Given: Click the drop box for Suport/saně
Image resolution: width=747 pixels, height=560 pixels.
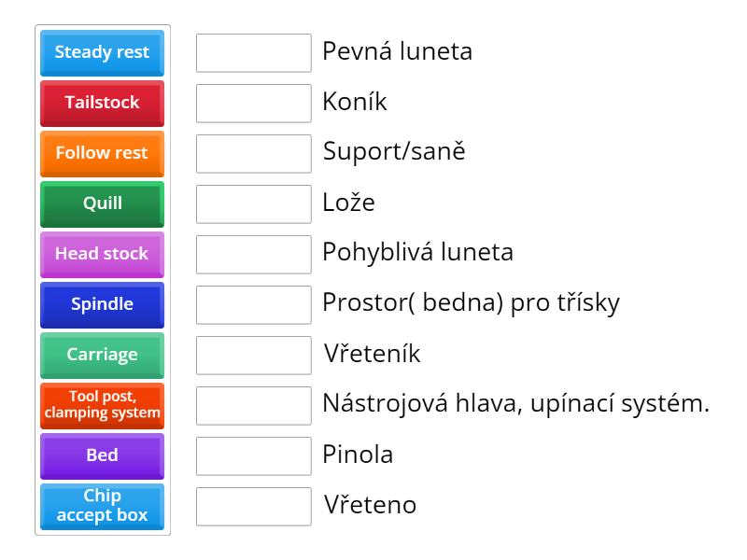Looking at the screenshot, I should coord(254,153).
